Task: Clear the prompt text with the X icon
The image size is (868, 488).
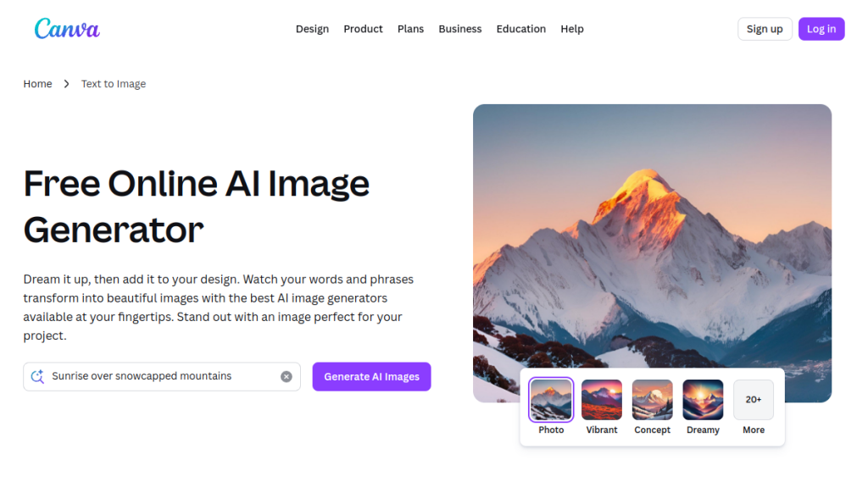Action: click(287, 377)
